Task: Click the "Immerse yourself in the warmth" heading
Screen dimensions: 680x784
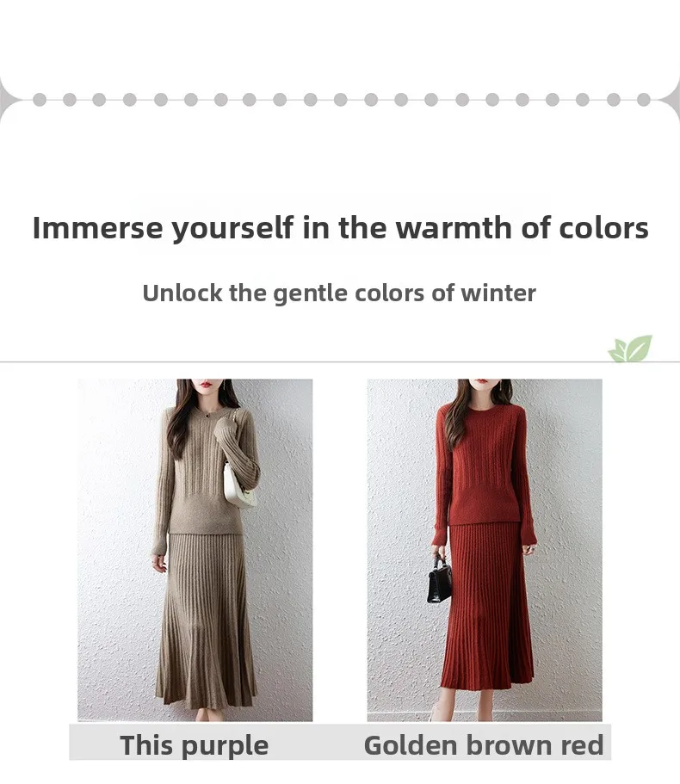Action: pos(341,228)
